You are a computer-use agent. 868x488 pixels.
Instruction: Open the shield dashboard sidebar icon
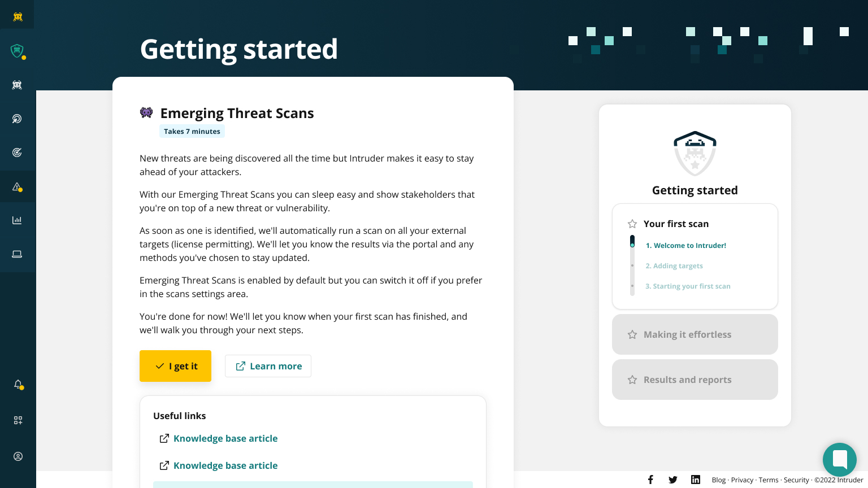tap(18, 51)
